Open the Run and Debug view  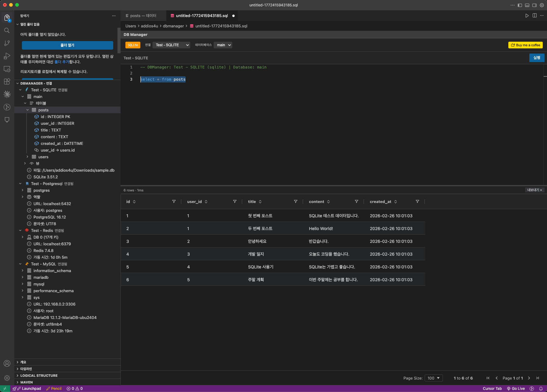[7, 56]
